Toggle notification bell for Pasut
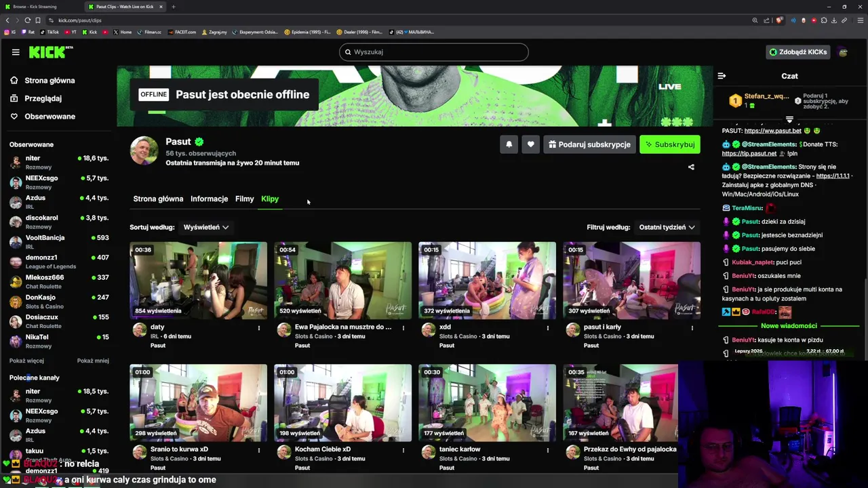 (509, 144)
